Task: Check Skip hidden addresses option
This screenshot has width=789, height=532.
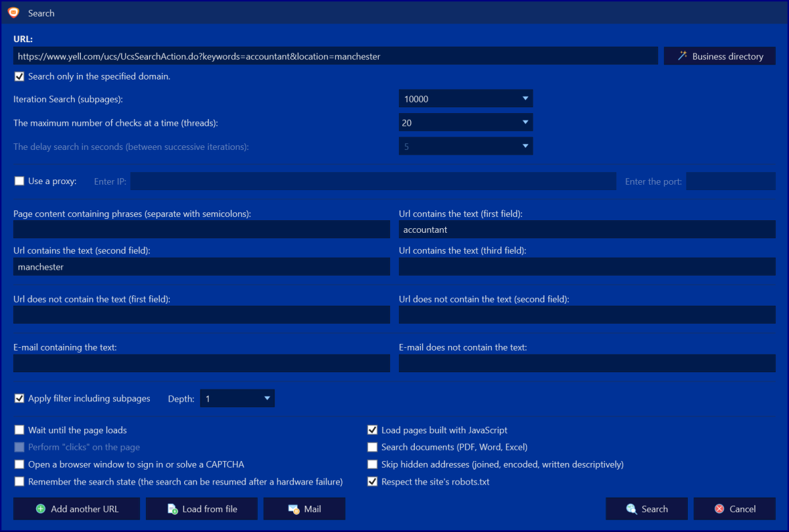Action: pos(373,464)
